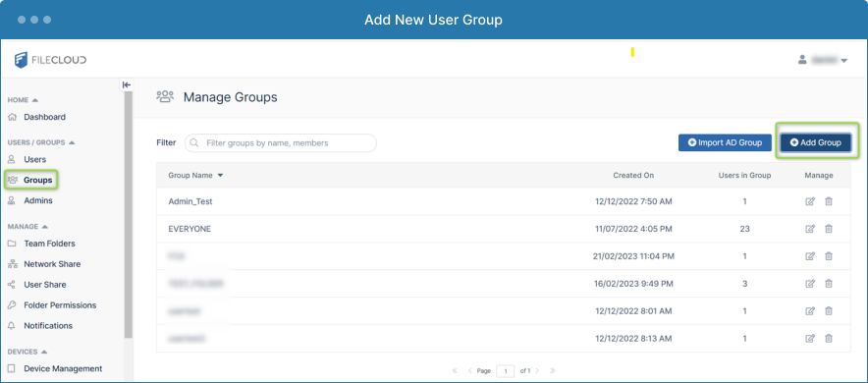This screenshot has height=383, width=868.
Task: Click the Dashboard home icon
Action: pyautogui.click(x=12, y=117)
